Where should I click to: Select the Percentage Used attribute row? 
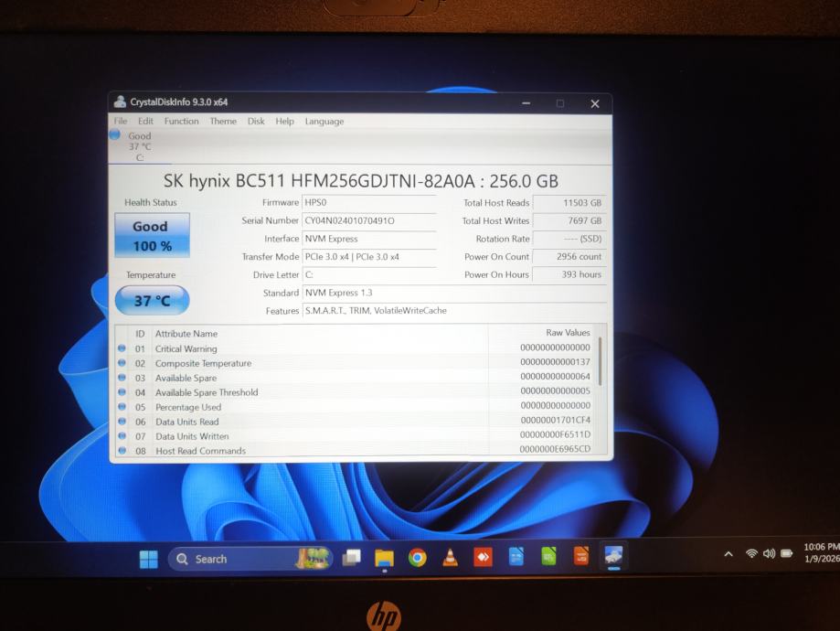pyautogui.click(x=356, y=406)
